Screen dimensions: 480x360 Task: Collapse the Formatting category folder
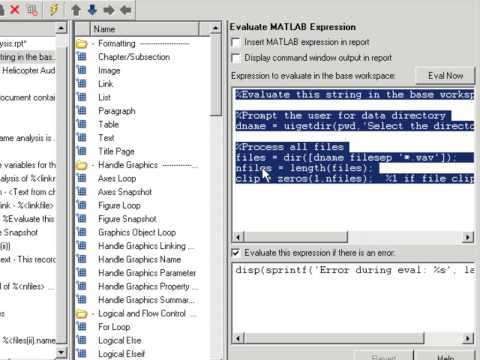[81, 44]
